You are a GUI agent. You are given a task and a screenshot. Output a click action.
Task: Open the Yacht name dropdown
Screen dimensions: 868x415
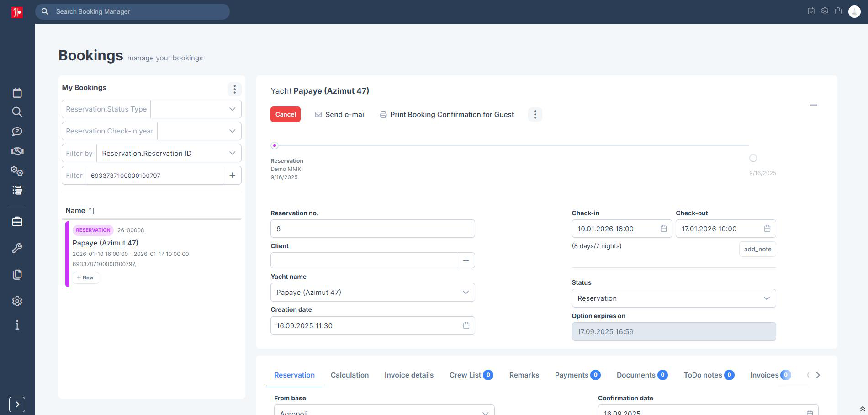(x=373, y=293)
